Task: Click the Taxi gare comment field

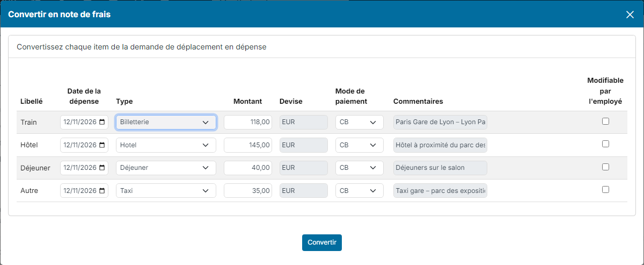Action: (440, 190)
